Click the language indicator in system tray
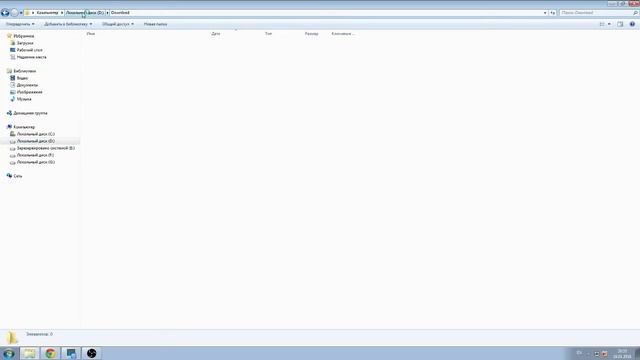The width and height of the screenshot is (640, 360). click(579, 353)
